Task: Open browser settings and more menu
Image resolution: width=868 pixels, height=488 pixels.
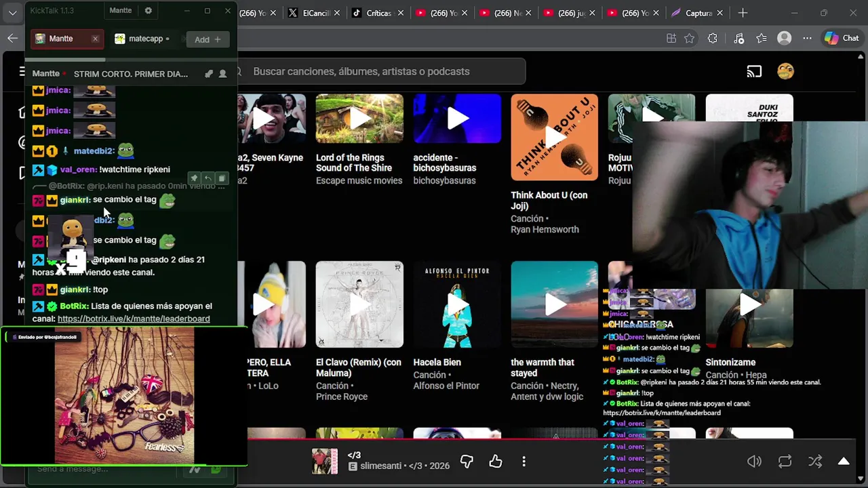Action: pyautogui.click(x=807, y=39)
